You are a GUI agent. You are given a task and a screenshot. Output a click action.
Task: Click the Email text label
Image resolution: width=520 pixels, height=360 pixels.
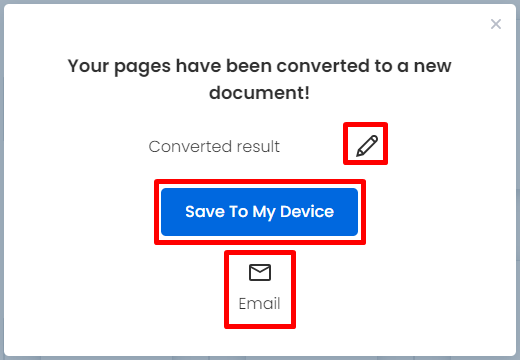point(259,303)
